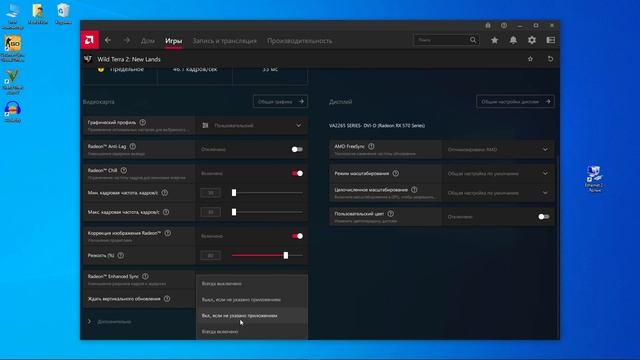Click the AMD logo home icon
This screenshot has width=640, height=360.
89,40
